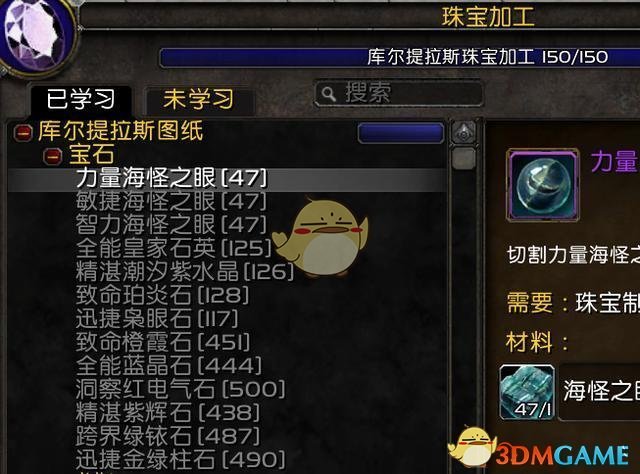640x474 pixels.
Task: Click the recipe list scrollbar thumb
Action: point(464,158)
